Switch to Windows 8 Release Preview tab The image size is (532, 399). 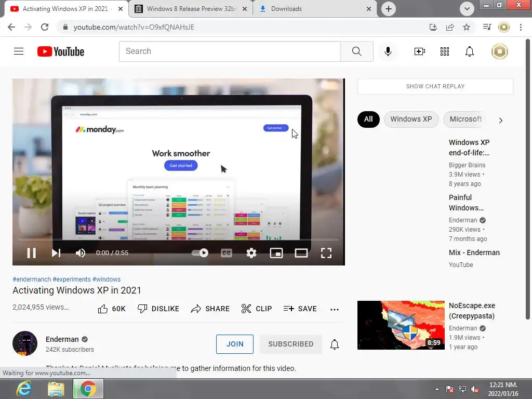click(191, 9)
